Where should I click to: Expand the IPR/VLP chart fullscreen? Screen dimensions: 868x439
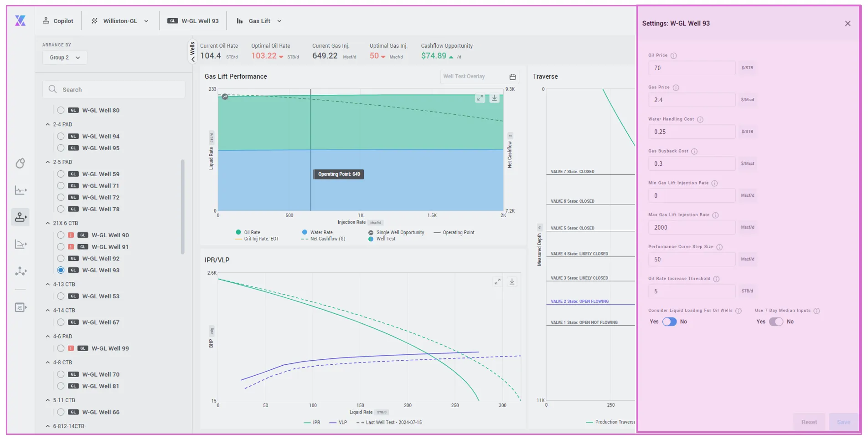click(x=497, y=282)
